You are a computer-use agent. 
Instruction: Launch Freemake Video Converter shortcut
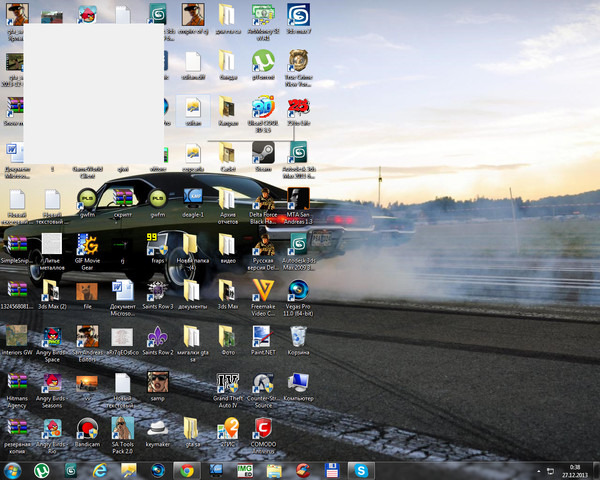(262, 291)
